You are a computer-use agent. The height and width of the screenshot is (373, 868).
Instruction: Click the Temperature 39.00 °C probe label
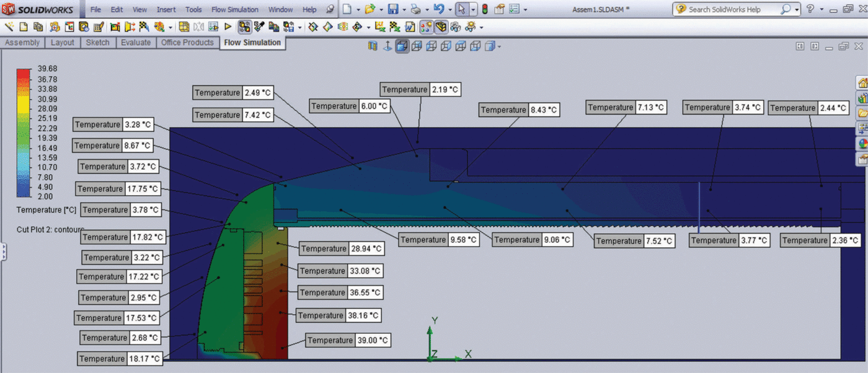coord(348,340)
